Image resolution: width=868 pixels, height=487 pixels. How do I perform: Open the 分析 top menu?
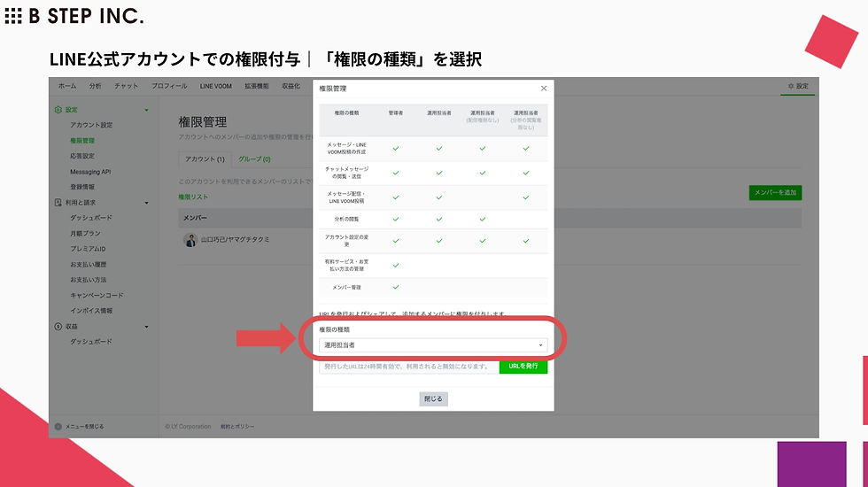click(x=96, y=87)
